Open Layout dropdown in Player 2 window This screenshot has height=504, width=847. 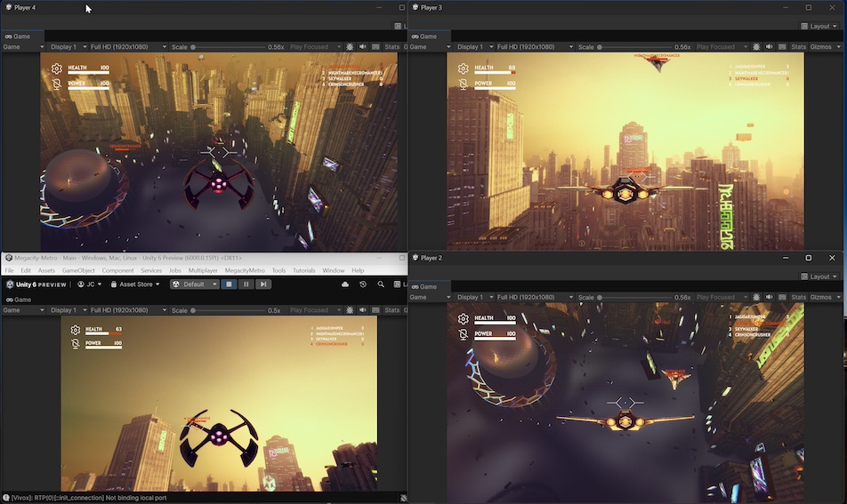821,276
